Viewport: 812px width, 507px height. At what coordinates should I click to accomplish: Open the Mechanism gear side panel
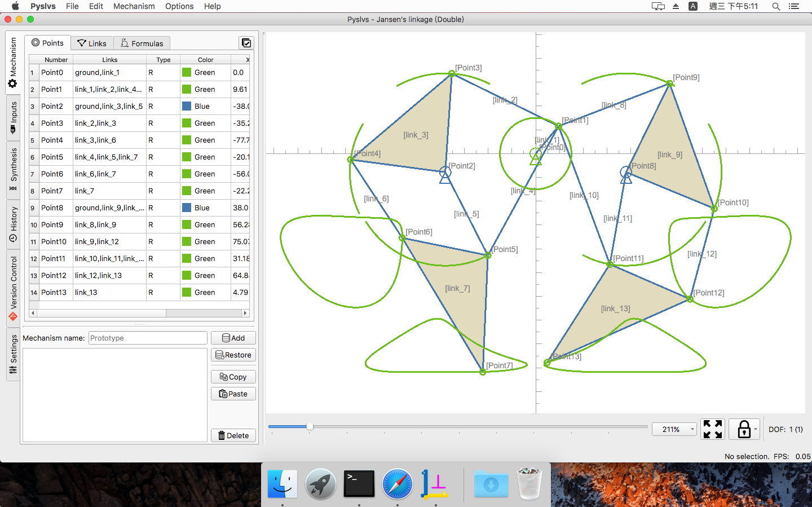coord(13,63)
